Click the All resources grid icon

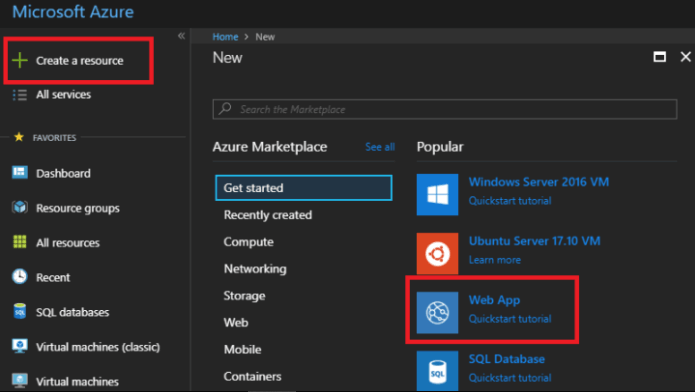[20, 242]
